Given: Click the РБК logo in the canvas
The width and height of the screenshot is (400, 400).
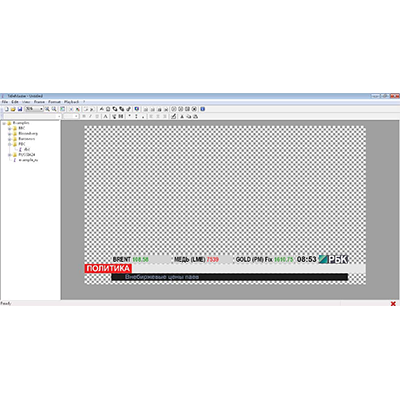Looking at the screenshot, I should point(333,259).
